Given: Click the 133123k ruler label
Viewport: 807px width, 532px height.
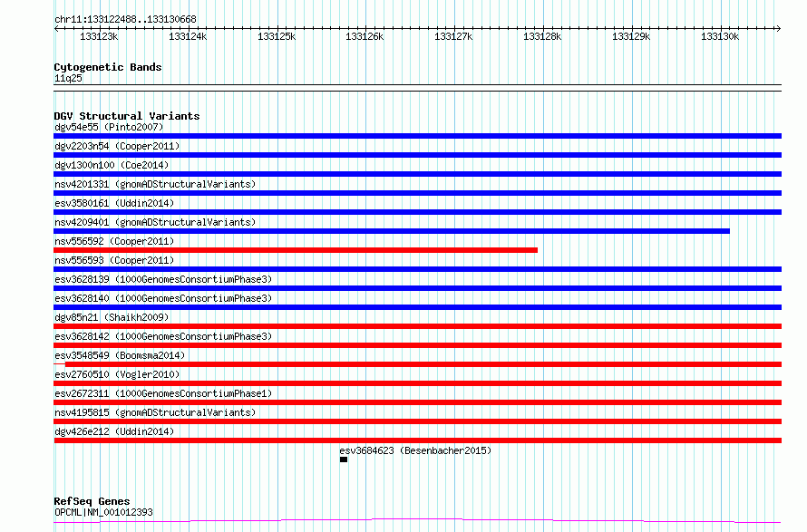Looking at the screenshot, I should (99, 37).
